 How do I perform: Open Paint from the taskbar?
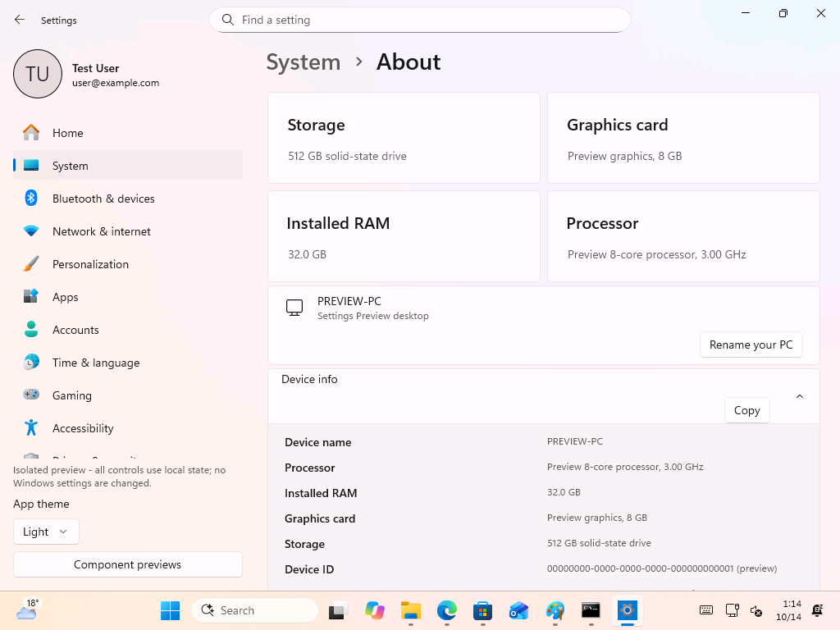pyautogui.click(x=555, y=610)
